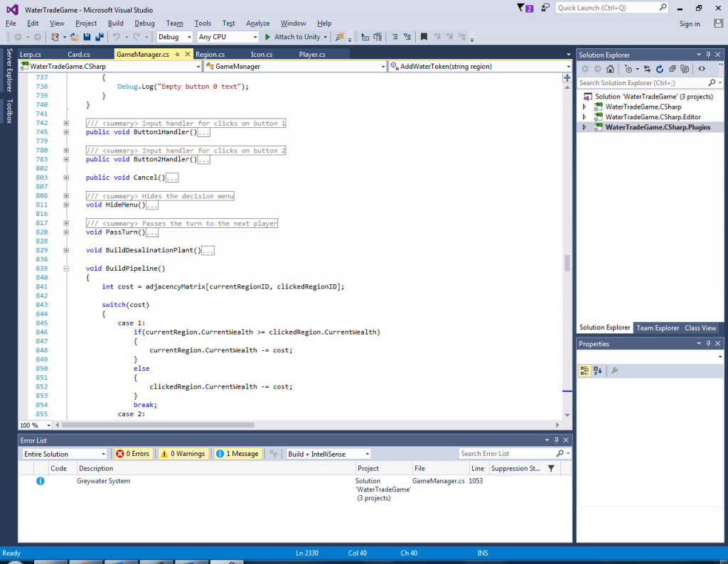Viewport: 728px width, 564px height.
Task: Expand the Button1Handler() collapsed method
Action: [66, 132]
